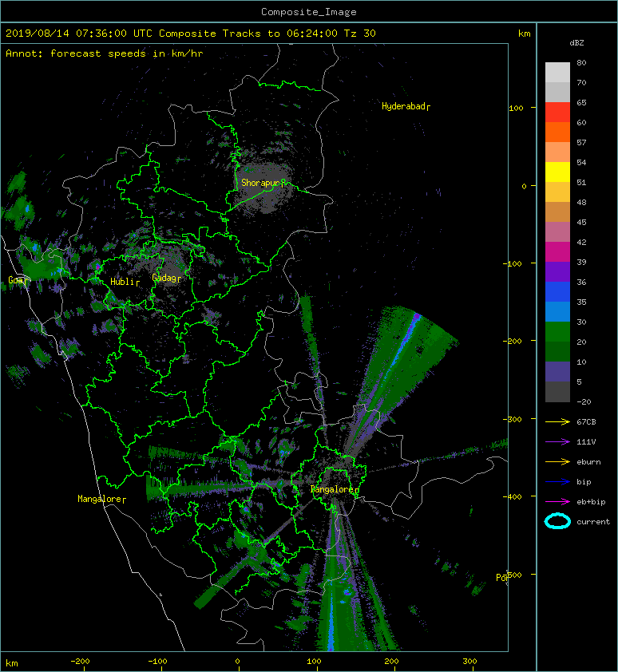Screen dimensions: 618x672
Task: Click the -200 mark on horizontal axis
Action: click(x=80, y=662)
